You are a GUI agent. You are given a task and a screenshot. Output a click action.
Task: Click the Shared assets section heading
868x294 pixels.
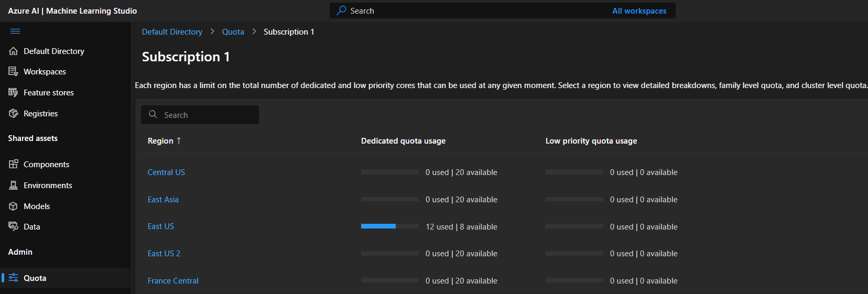pos(32,138)
